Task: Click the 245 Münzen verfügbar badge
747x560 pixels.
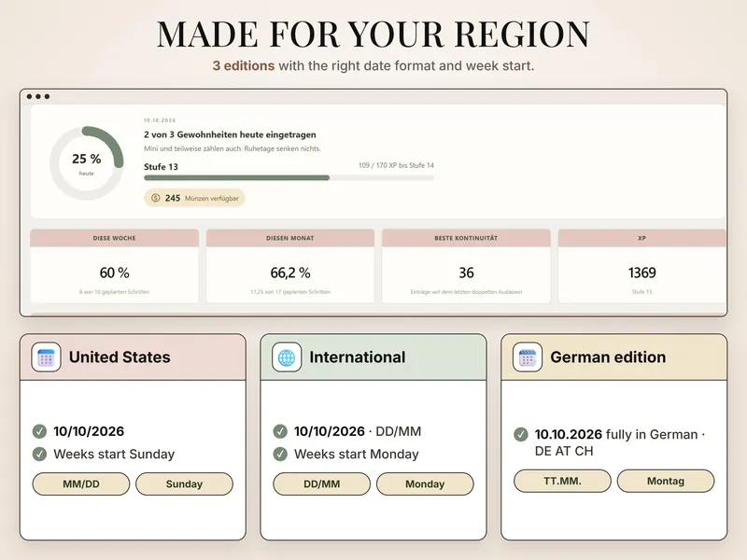Action: tap(194, 198)
